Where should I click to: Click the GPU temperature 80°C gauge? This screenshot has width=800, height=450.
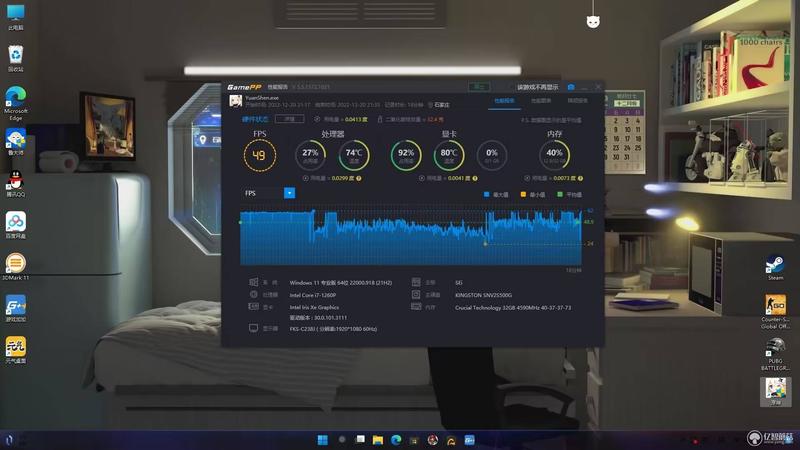coord(449,155)
